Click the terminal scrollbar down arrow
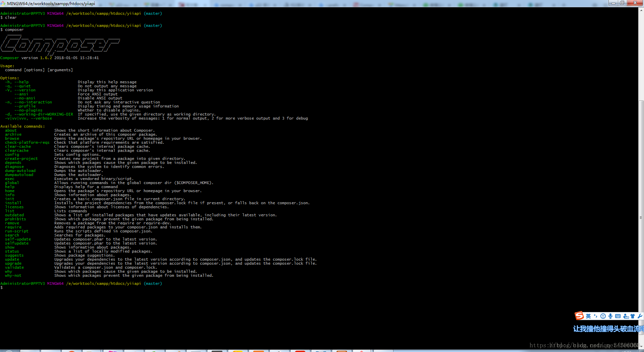The height and width of the screenshot is (352, 644). coord(641,346)
